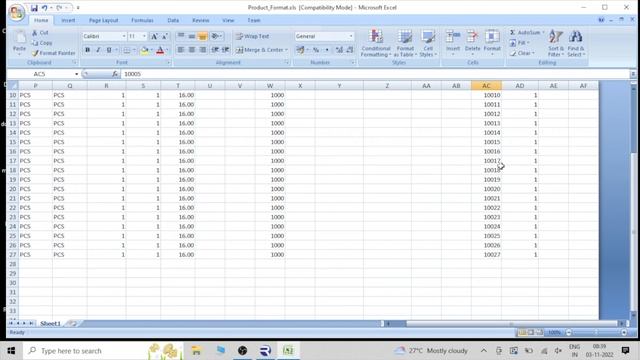This screenshot has height=360, width=640.
Task: Click the Format cells button
Action: point(492,42)
